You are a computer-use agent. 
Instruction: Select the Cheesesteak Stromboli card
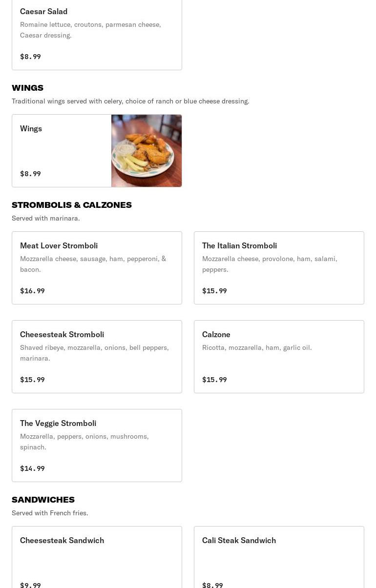(97, 356)
